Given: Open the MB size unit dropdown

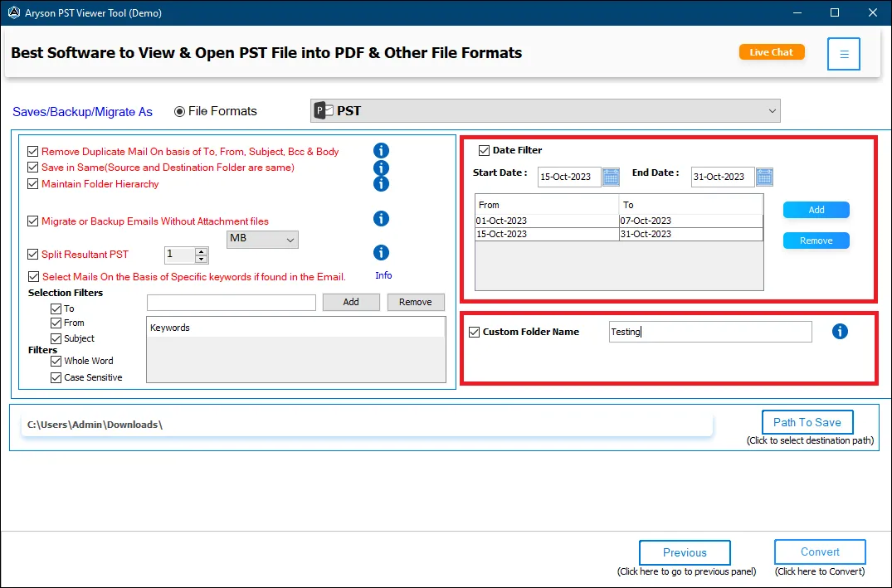Looking at the screenshot, I should [x=262, y=239].
